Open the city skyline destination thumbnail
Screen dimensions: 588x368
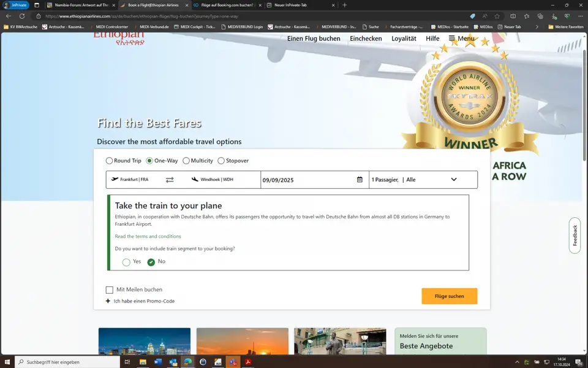(145, 341)
